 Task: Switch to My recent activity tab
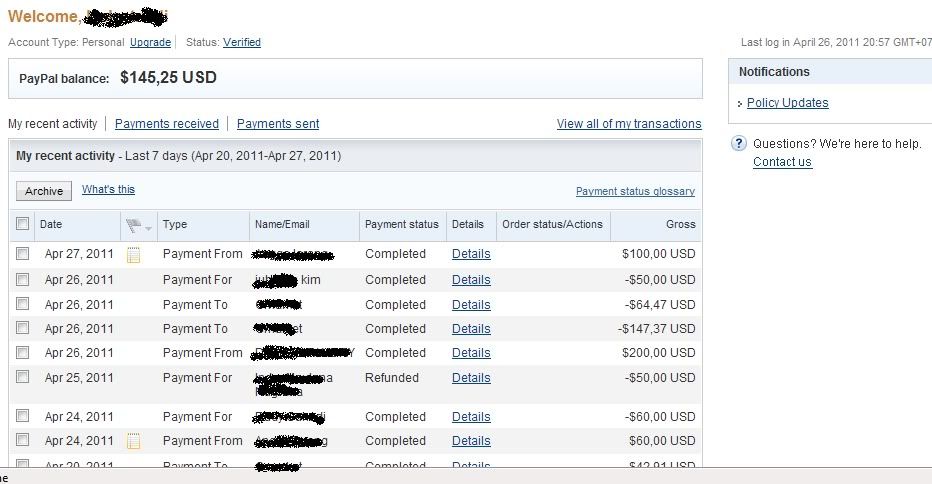(52, 124)
